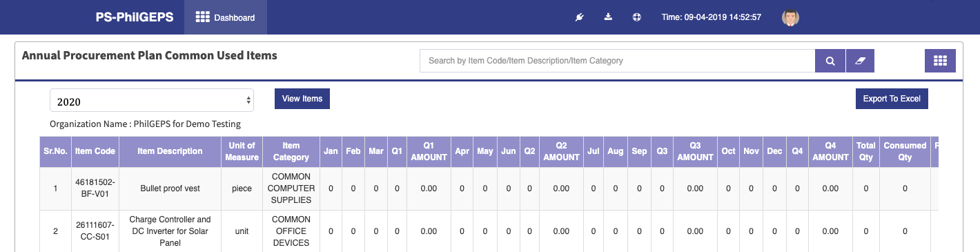Select the Bullet proof vest row description
The image size is (980, 252).
(x=170, y=188)
